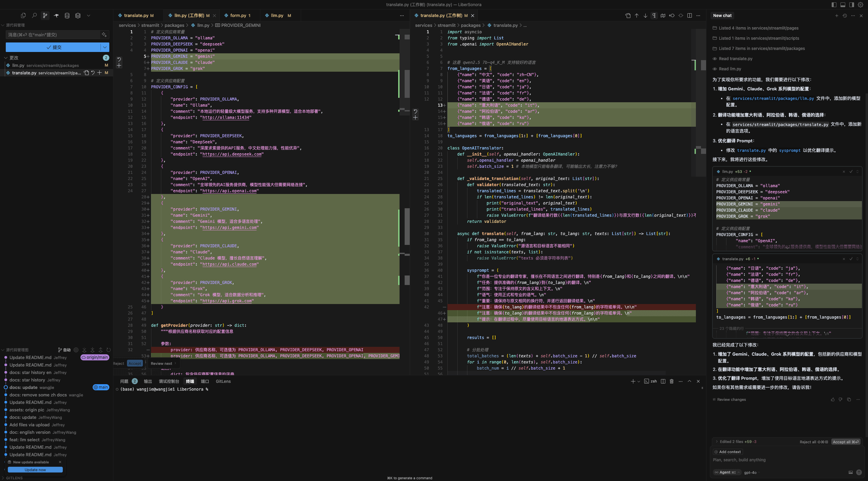Open the Search view magnifier icon
Screen dimensions: 868x481
click(34, 16)
